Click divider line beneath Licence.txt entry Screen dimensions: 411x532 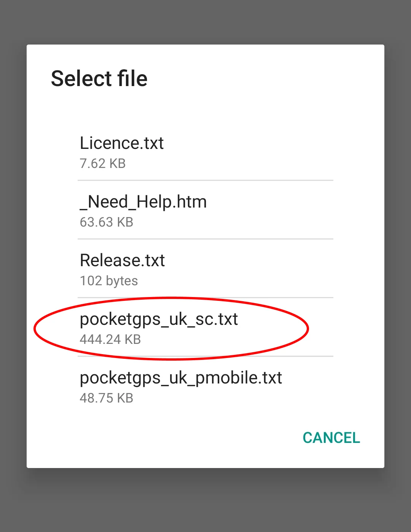click(x=205, y=180)
